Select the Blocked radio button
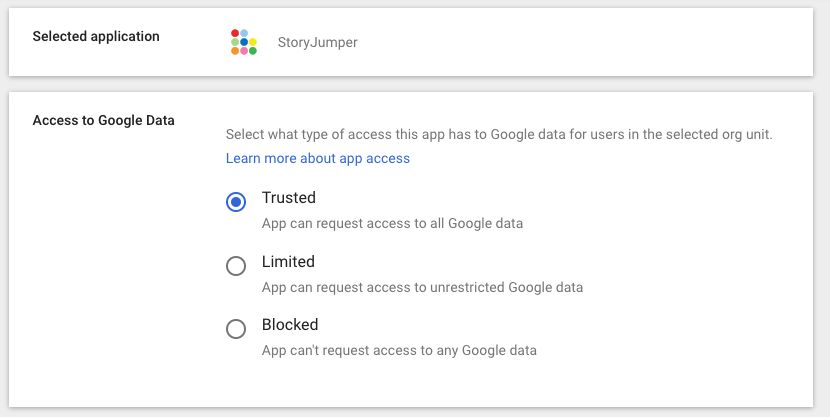 coord(236,329)
